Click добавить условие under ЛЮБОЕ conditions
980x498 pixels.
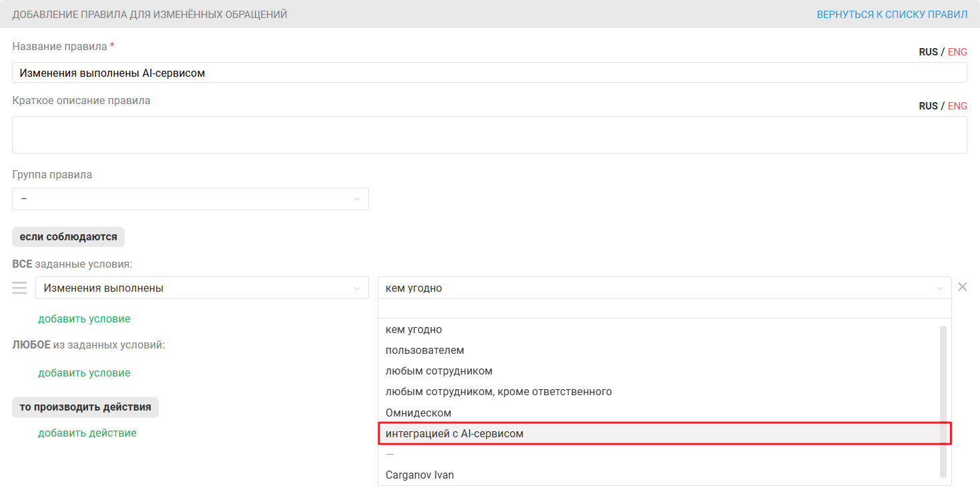click(x=84, y=373)
